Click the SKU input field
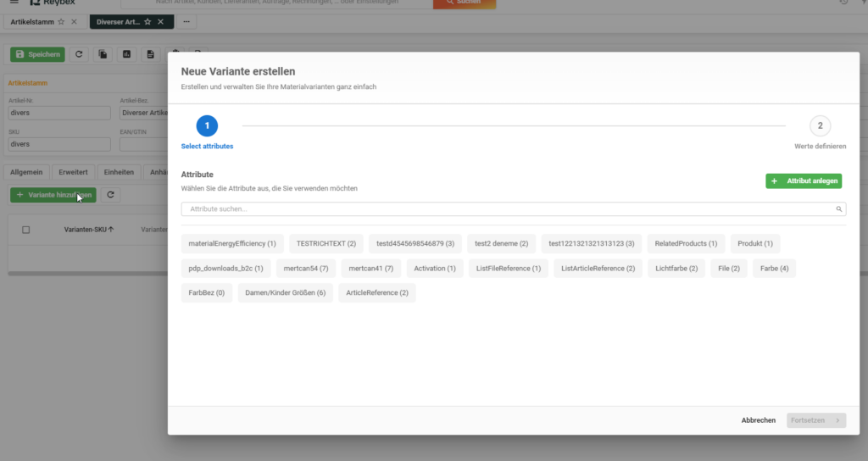 [59, 144]
